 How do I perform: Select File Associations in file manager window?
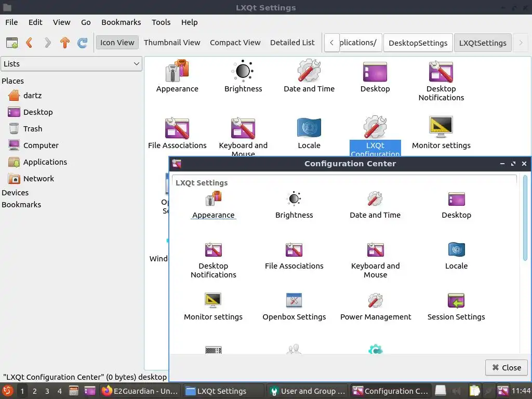(x=177, y=133)
